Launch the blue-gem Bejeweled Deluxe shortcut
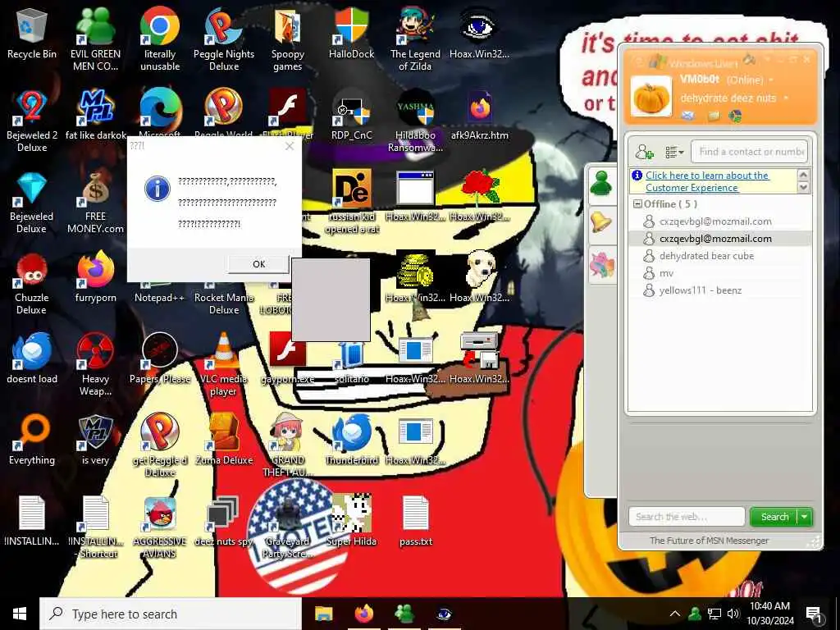Screen dimensions: 840x630 click(x=32, y=203)
